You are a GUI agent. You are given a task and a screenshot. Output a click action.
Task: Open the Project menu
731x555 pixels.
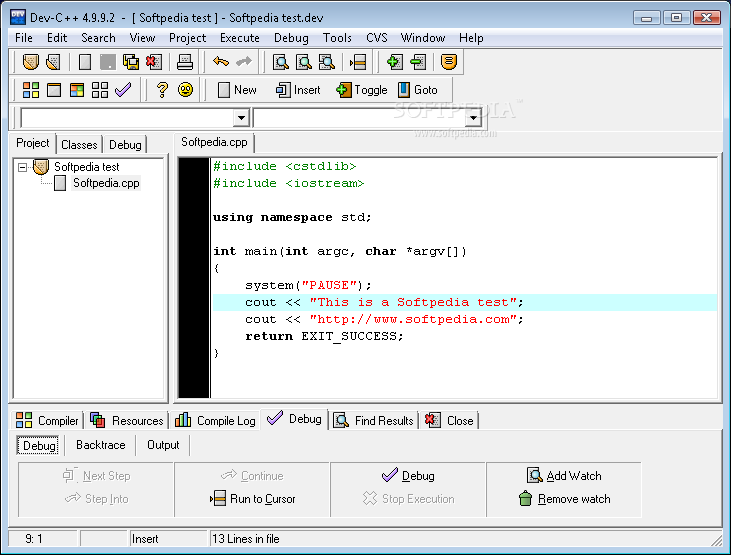[x=187, y=38]
